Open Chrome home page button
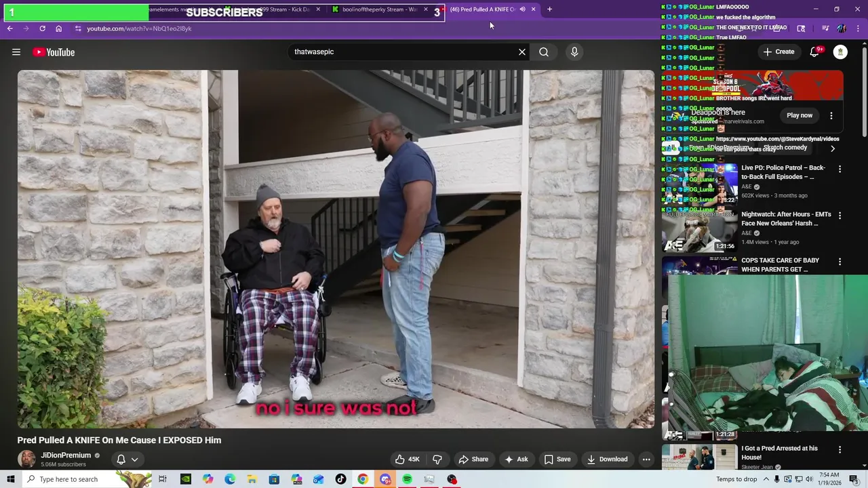 pos(58,28)
